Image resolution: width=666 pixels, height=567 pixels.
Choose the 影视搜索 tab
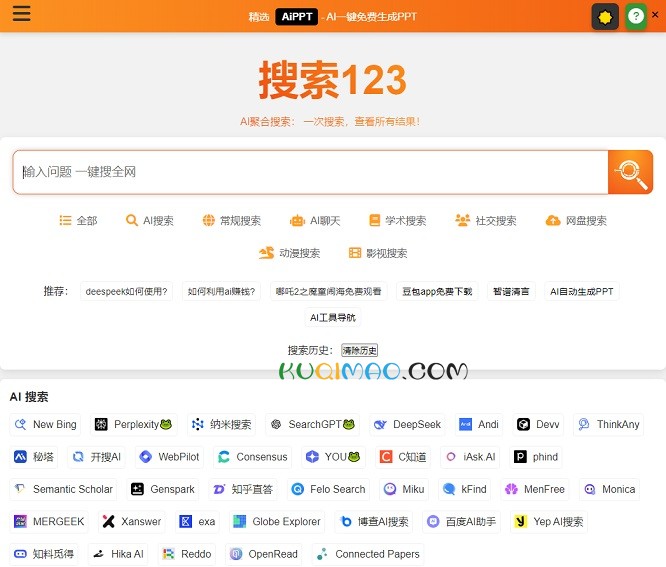(x=378, y=253)
